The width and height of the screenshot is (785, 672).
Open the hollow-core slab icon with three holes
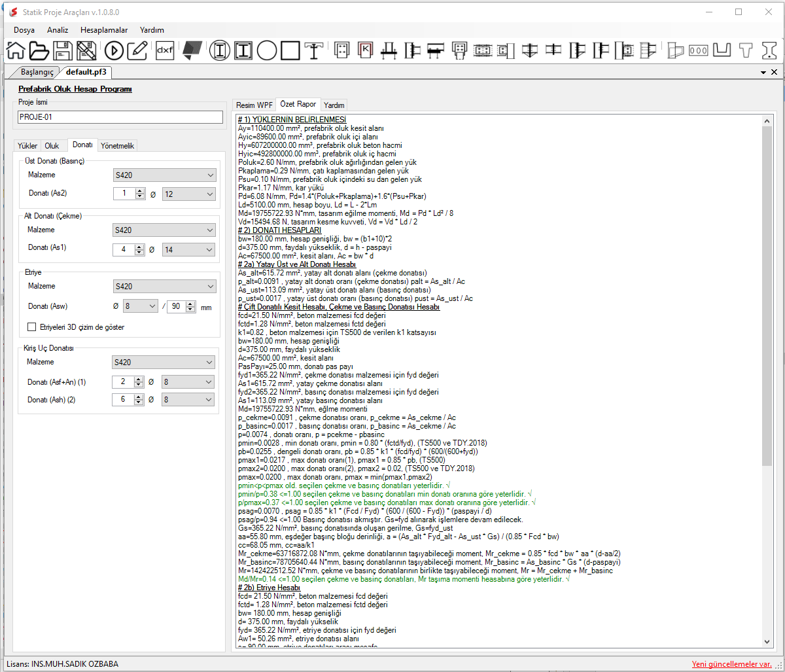point(699,50)
